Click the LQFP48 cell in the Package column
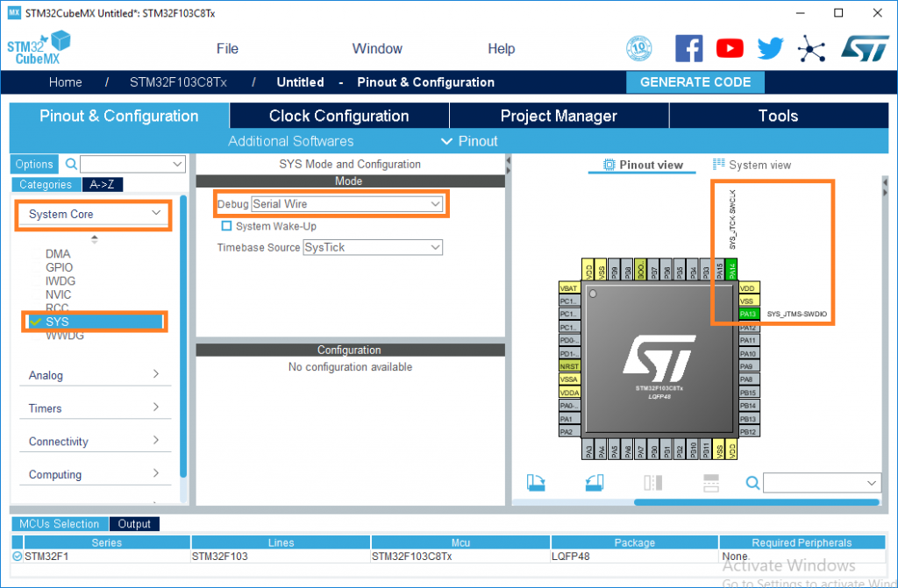 coord(634,556)
